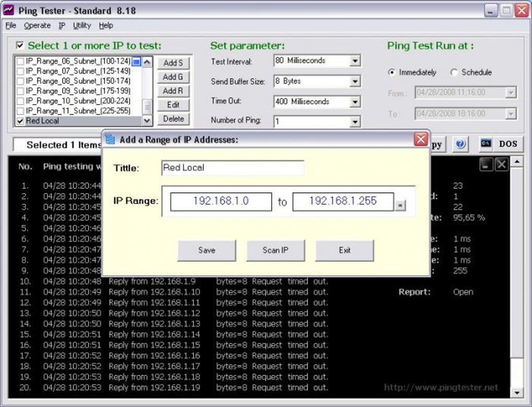Select the Schedule radio option
532x407 pixels.
pos(454,73)
